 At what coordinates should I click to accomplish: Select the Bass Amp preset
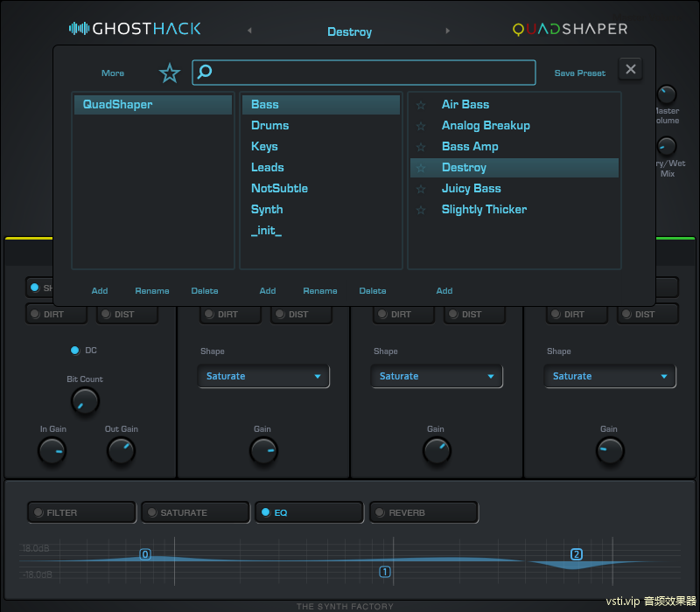[470, 147]
